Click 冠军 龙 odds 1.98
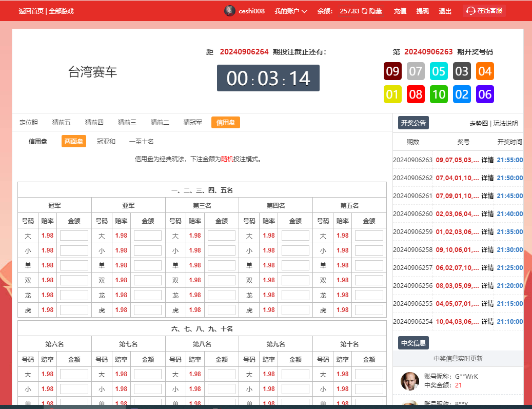The width and height of the screenshot is (532, 409). coord(48,295)
